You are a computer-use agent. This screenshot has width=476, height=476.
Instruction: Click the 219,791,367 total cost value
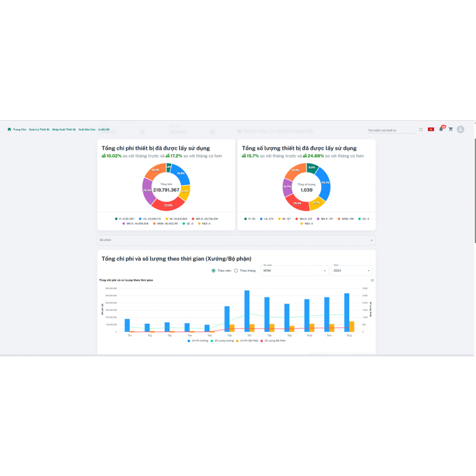pos(166,190)
